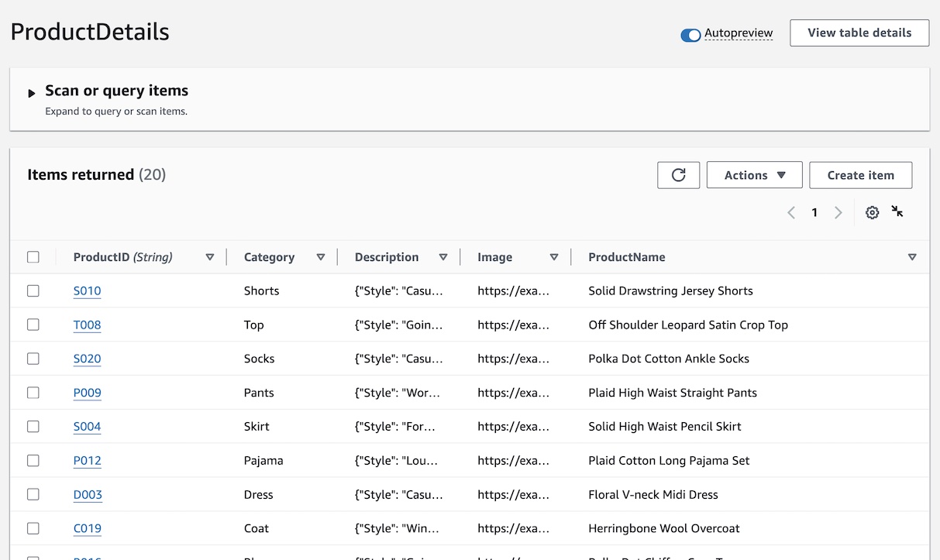Click Solid Drawstring Jersey Shorts product name

pyautogui.click(x=670, y=291)
